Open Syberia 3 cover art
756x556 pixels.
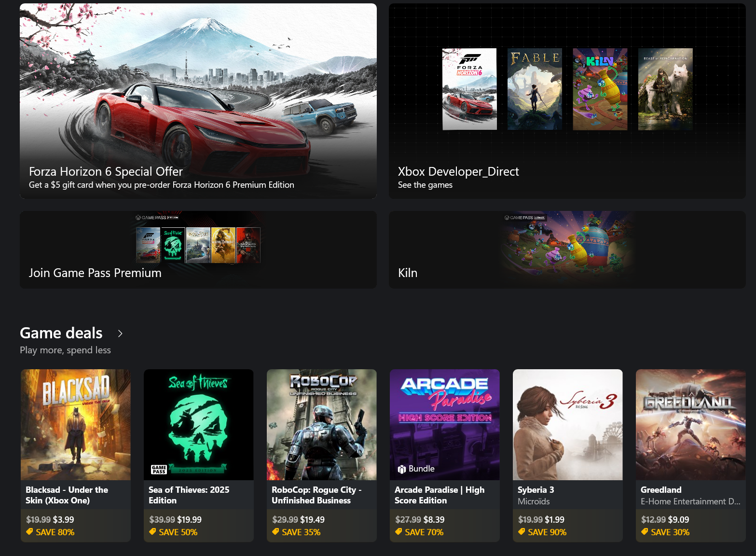tap(568, 425)
